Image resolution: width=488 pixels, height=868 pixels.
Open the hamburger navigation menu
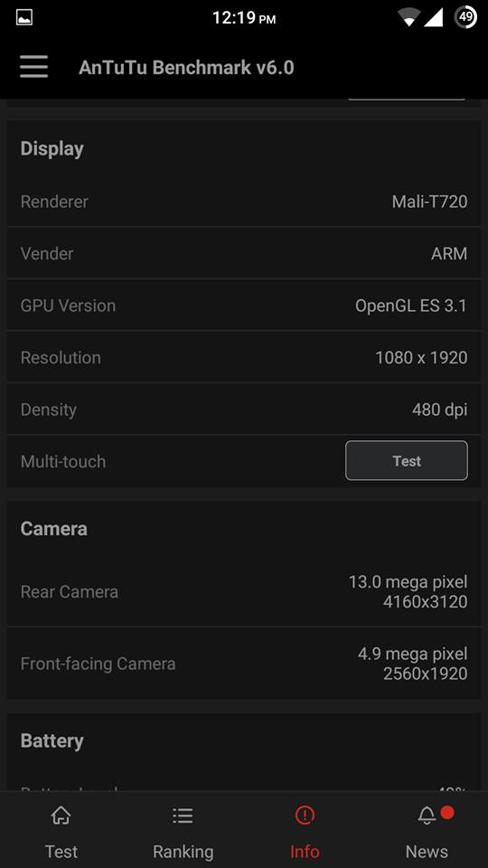tap(33, 68)
